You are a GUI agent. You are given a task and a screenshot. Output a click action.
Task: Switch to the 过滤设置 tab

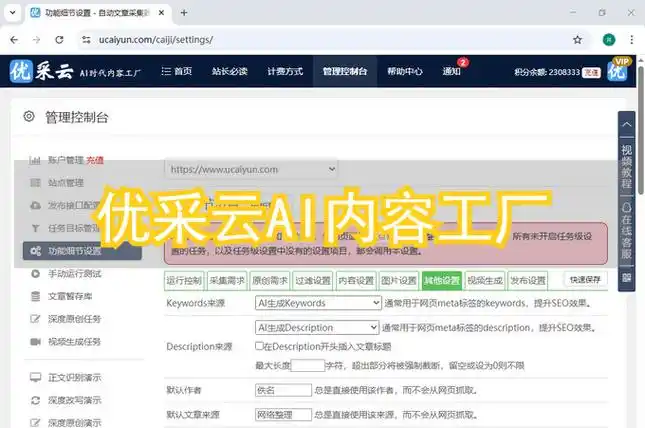point(313,281)
